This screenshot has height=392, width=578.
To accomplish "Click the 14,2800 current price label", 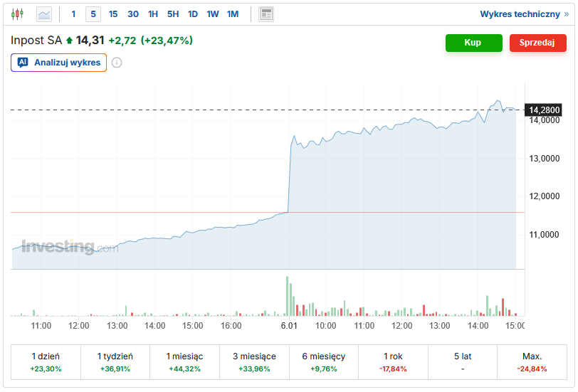I will [545, 110].
